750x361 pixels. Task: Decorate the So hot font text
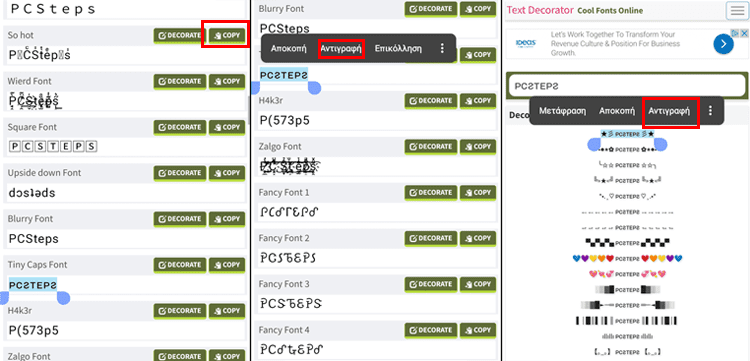tap(180, 36)
